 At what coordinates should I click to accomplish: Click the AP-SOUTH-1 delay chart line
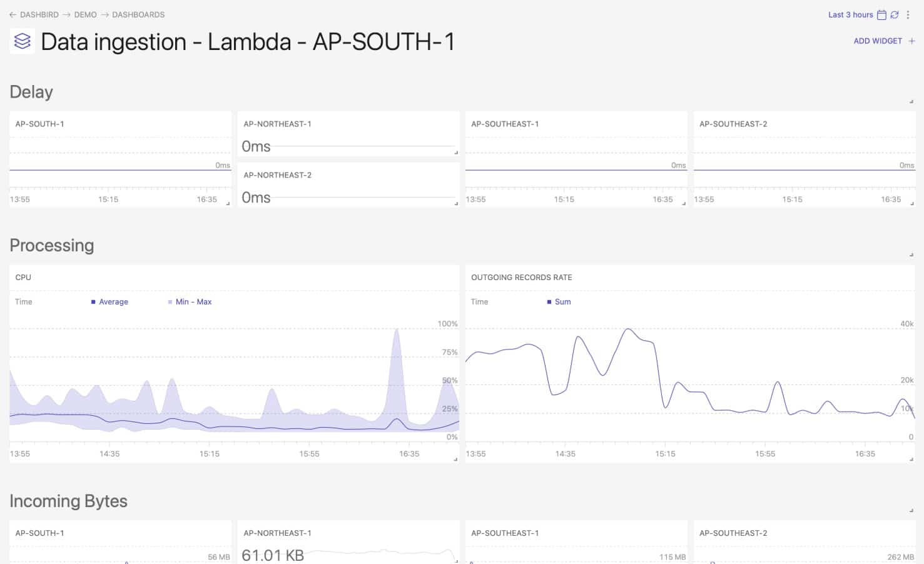(x=120, y=169)
